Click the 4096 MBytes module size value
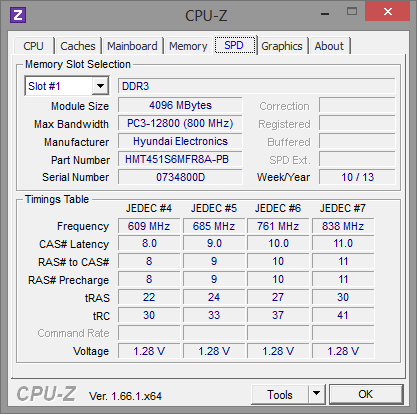 pyautogui.click(x=180, y=105)
